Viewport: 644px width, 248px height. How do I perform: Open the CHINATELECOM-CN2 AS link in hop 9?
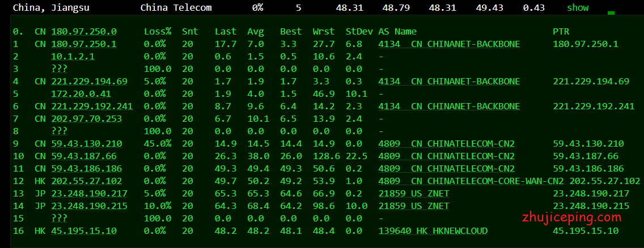click(446, 144)
